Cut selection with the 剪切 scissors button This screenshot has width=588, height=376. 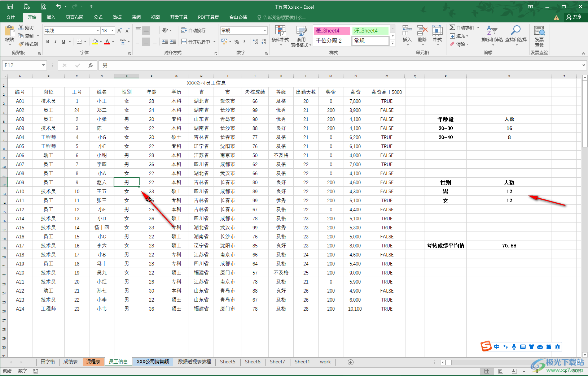pyautogui.click(x=26, y=27)
